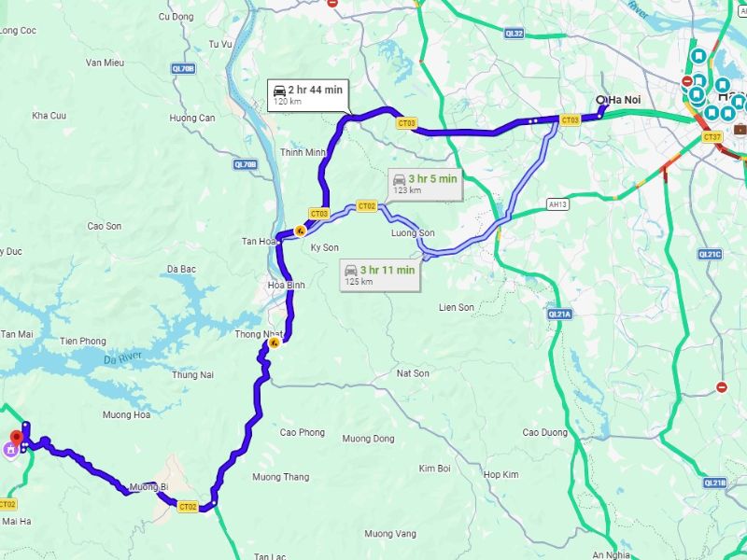Select the 2 hr 44 min route label
Viewport: 747px width, 560px height.
pos(308,95)
